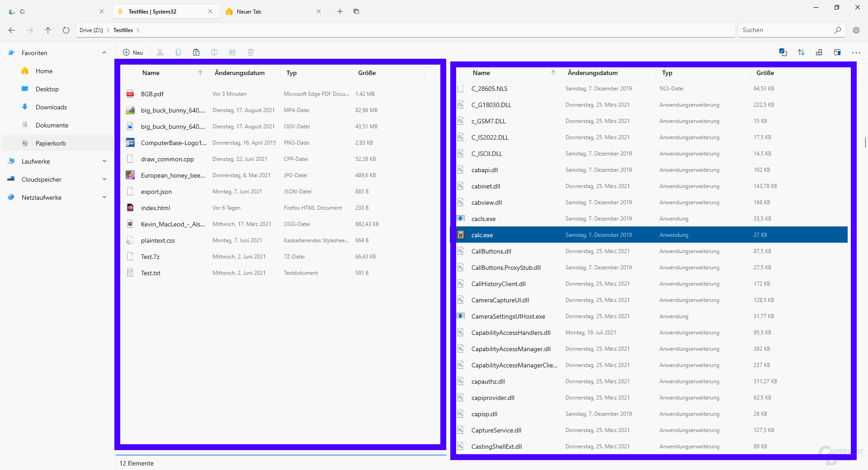Open Desktop in the sidebar

pos(58,89)
